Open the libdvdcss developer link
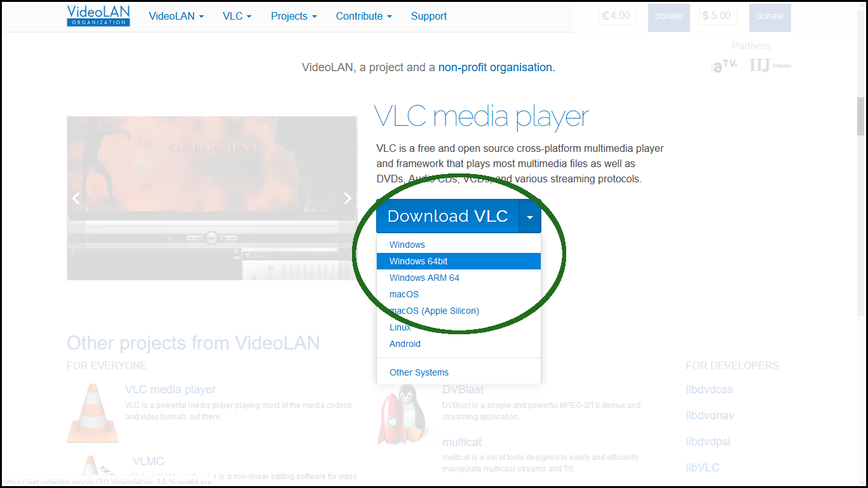 709,390
